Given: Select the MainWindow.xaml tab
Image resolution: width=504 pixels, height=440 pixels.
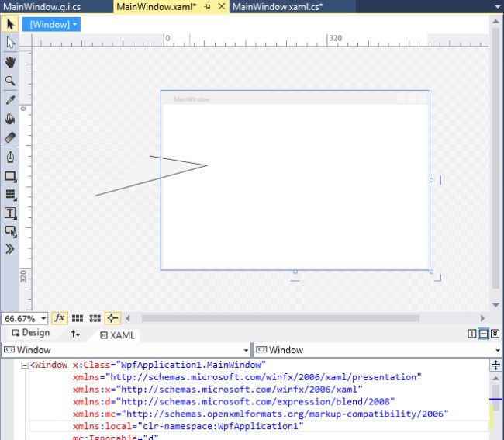Looking at the screenshot, I should click(157, 7).
